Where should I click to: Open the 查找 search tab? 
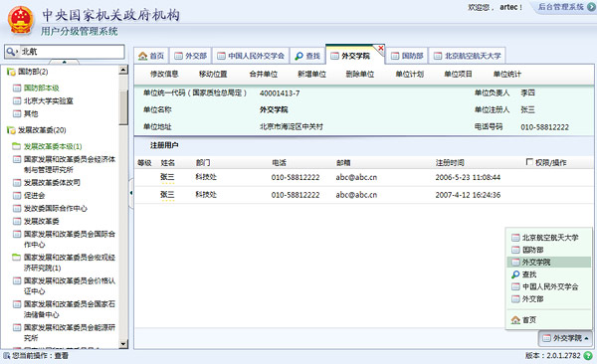307,56
